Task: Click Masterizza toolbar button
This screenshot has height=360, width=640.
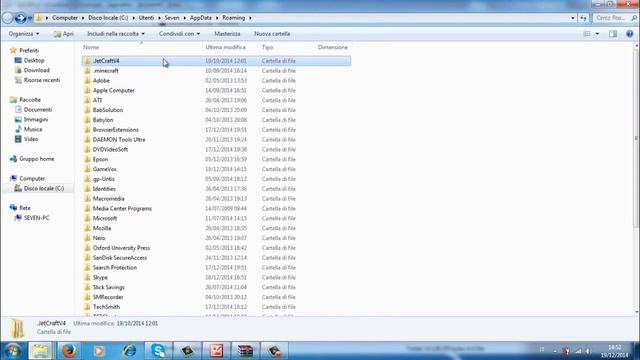Action: [x=227, y=34]
